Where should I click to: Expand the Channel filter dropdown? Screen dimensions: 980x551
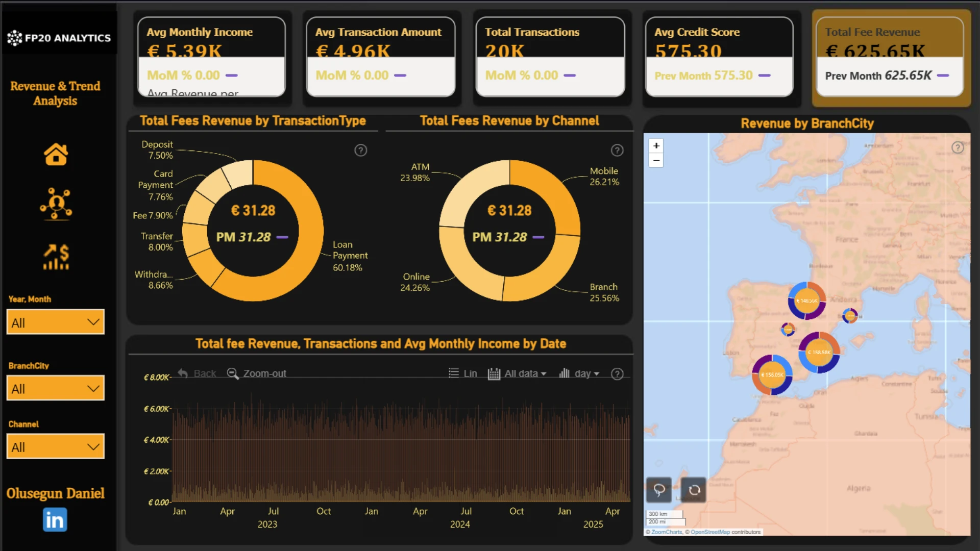tap(56, 446)
